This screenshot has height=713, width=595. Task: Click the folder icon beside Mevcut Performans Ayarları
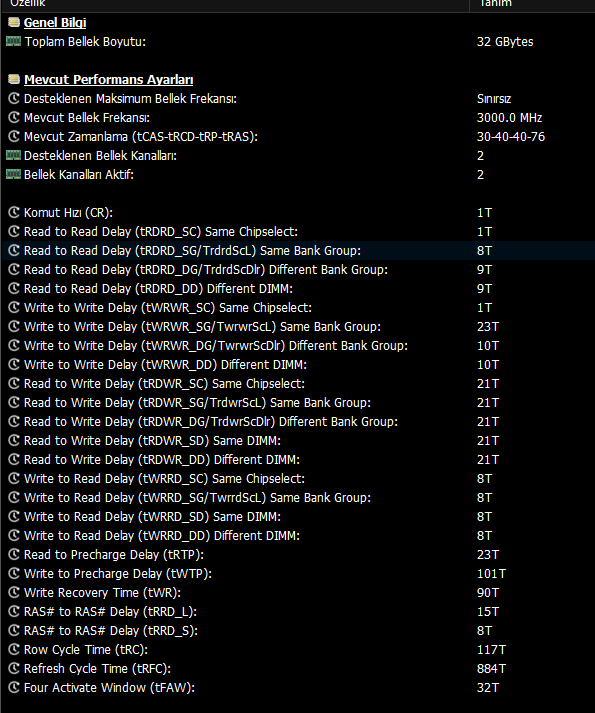click(14, 79)
